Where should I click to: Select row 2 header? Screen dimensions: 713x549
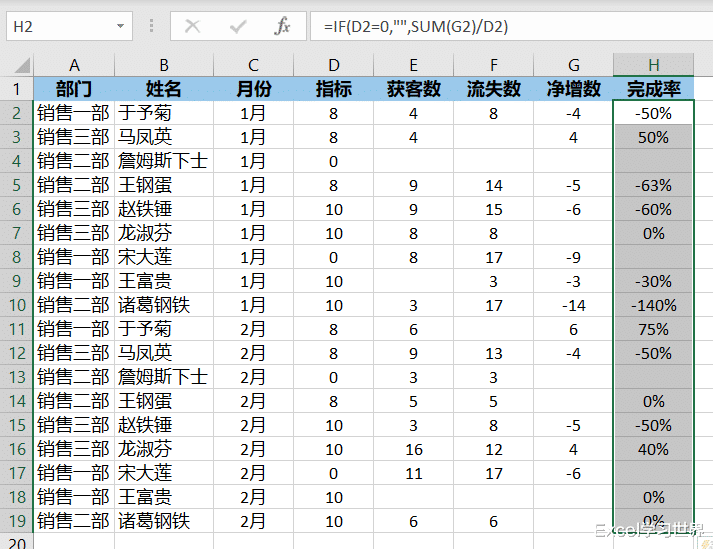(x=17, y=113)
